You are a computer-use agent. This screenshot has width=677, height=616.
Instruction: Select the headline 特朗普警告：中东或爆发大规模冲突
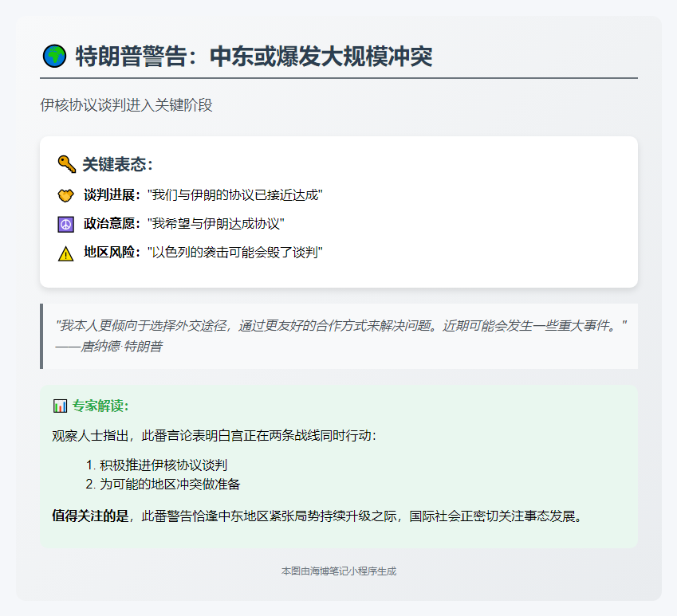coord(254,57)
